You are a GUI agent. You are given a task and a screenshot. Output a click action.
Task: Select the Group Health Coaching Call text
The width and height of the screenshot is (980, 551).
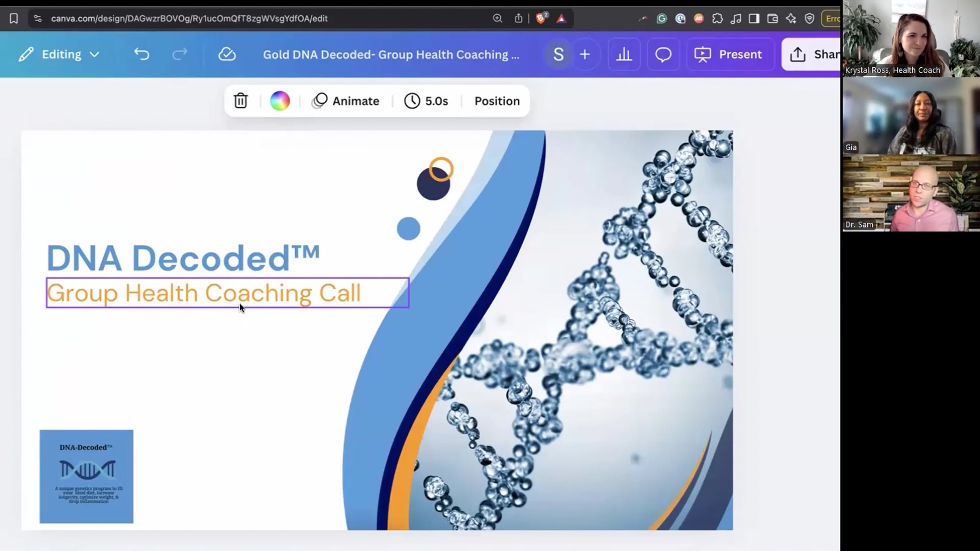click(227, 293)
